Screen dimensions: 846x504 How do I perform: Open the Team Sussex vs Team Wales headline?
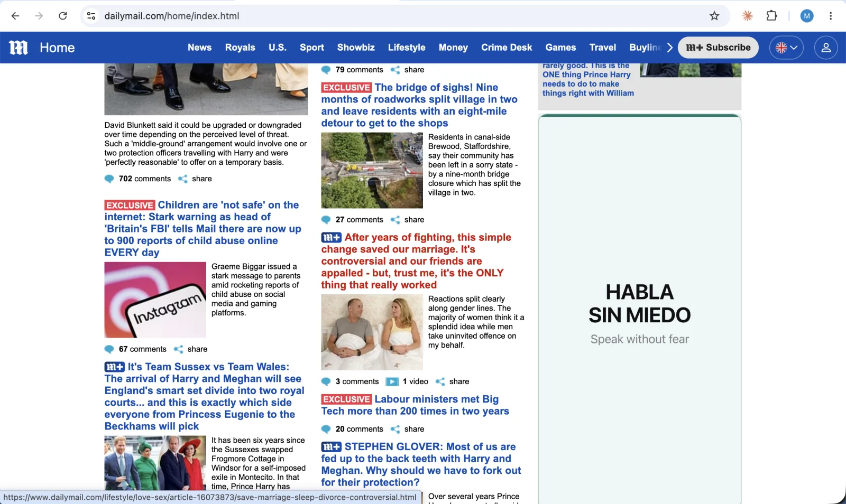(x=205, y=396)
